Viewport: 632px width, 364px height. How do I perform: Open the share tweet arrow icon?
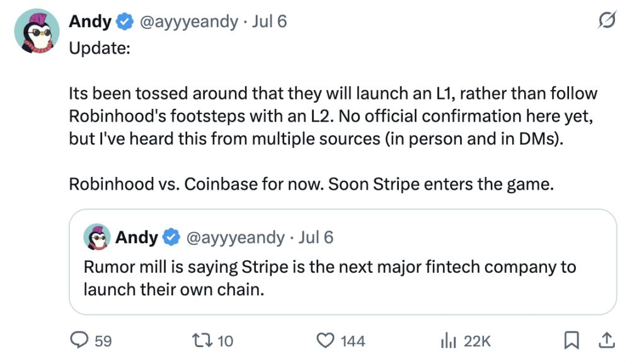[606, 341]
